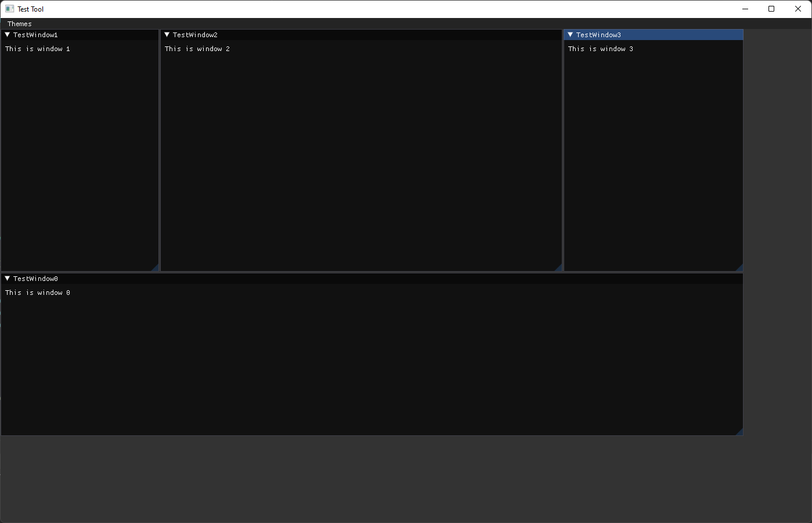Collapse TestWindow1 using its disclosure triangle
Viewport: 812px width, 523px height.
point(6,34)
